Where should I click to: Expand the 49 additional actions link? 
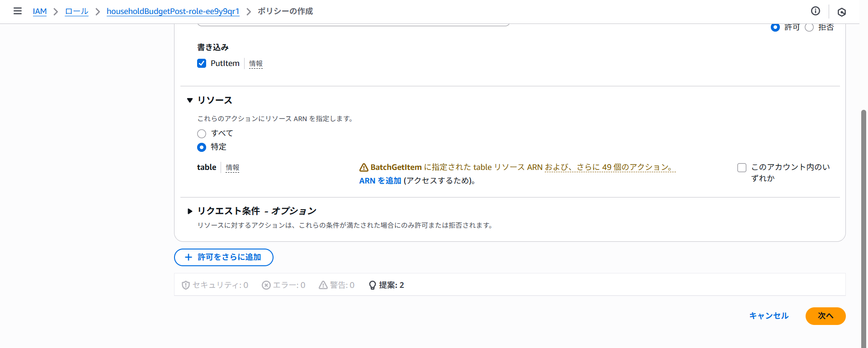click(x=609, y=167)
